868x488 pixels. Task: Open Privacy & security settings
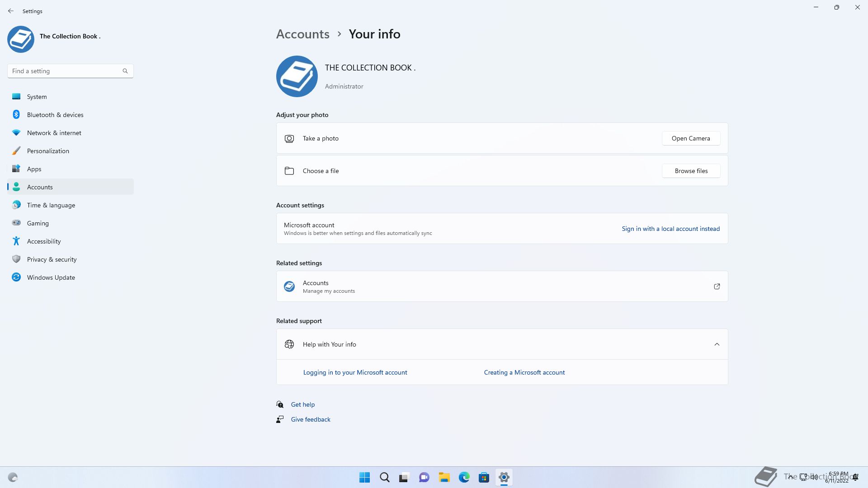[71, 259]
